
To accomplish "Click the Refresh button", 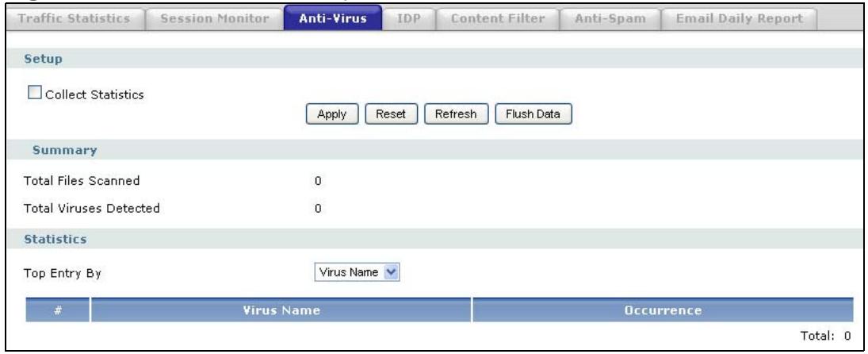I will 456,114.
